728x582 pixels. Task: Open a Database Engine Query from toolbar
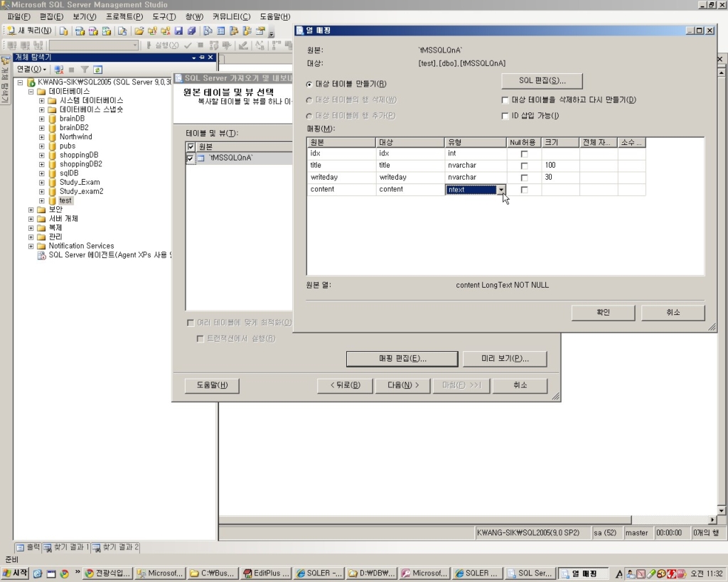coord(63,31)
